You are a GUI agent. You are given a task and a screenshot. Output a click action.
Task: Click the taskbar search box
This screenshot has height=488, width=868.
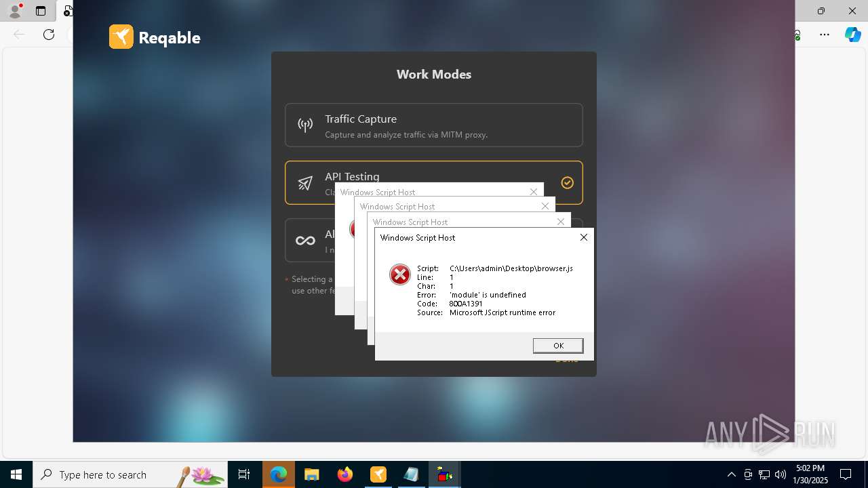coord(130,474)
